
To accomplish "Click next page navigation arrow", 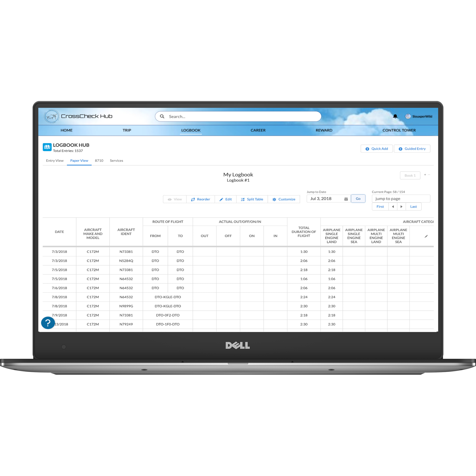I will point(402,207).
